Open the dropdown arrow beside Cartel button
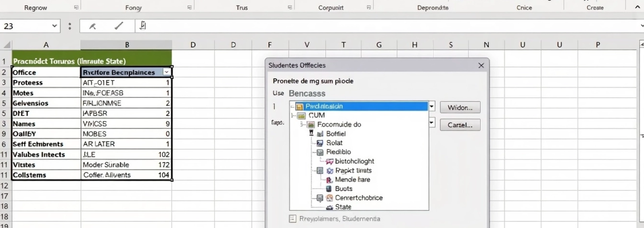Image resolution: width=644 pixels, height=228 pixels. pos(432,122)
